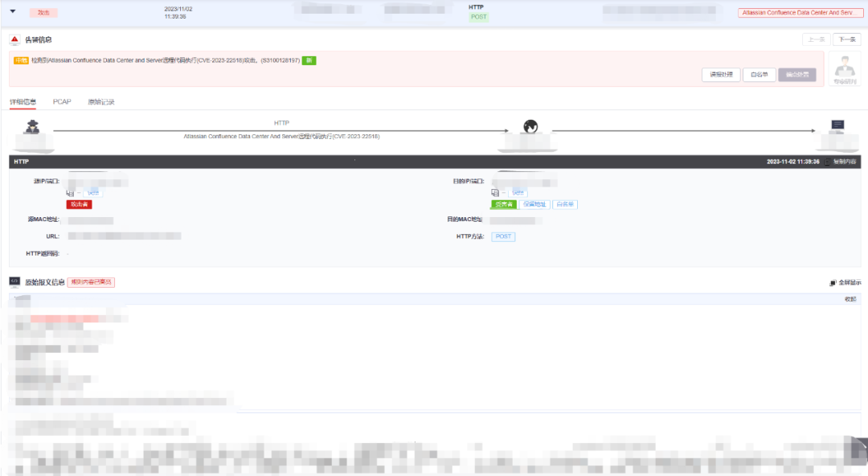The image size is (868, 476).
Task: Click 白名单 button in alert banner
Action: click(x=759, y=74)
